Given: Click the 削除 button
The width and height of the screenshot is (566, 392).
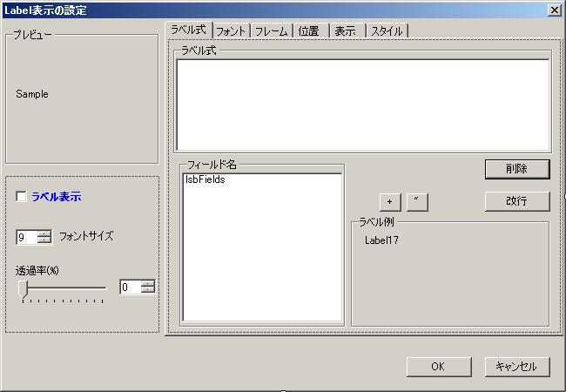Looking at the screenshot, I should tap(517, 167).
